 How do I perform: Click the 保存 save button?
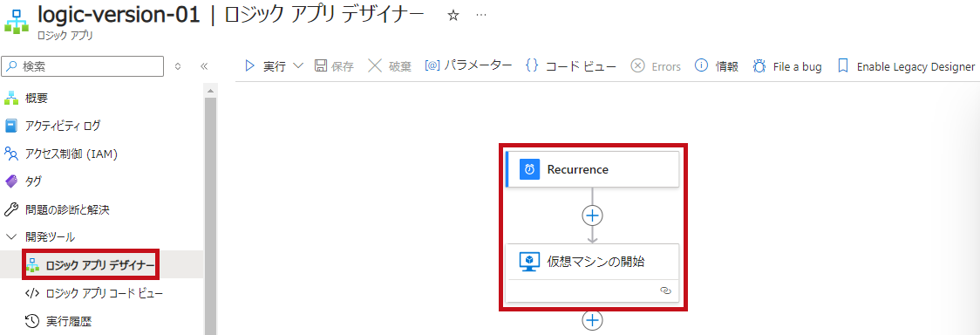(335, 66)
